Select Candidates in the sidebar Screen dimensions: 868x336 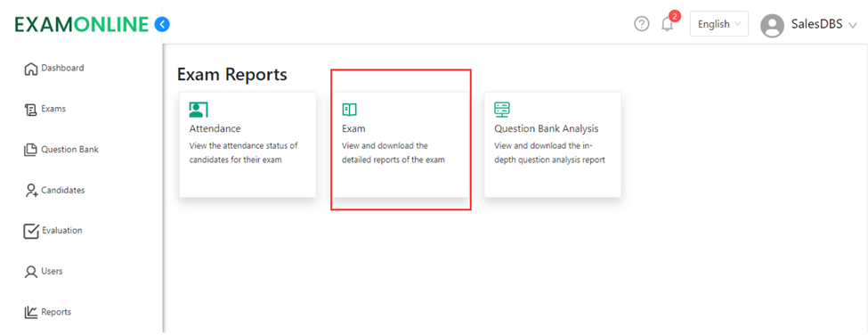(55, 190)
